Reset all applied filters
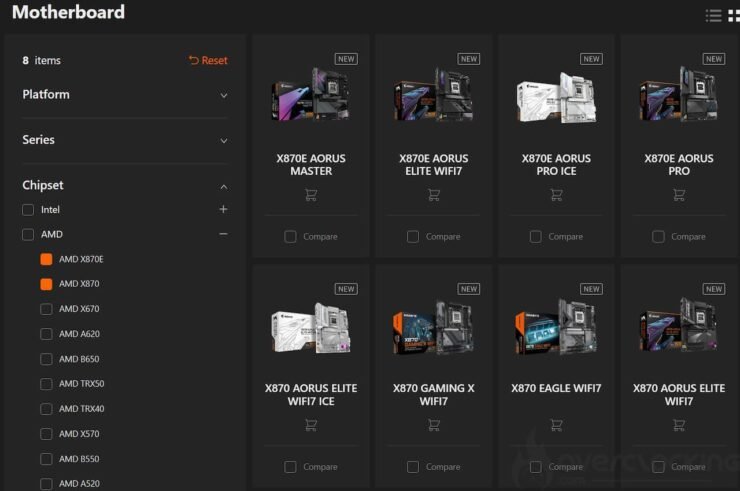 [x=208, y=60]
